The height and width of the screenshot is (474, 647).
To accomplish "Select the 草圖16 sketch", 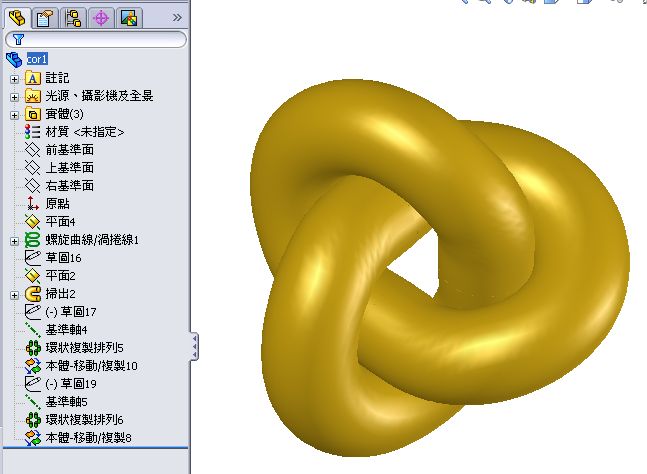I will coord(64,258).
